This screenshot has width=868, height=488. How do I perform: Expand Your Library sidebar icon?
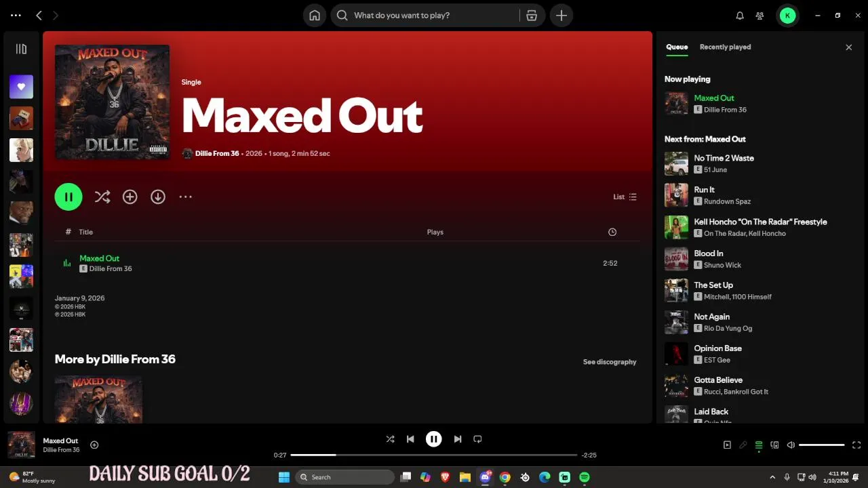coord(21,49)
